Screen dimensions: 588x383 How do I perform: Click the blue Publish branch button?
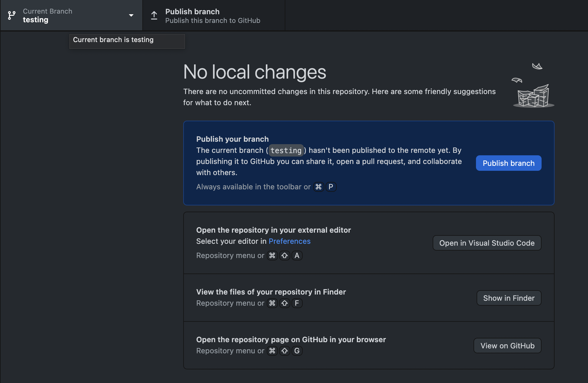click(x=508, y=163)
